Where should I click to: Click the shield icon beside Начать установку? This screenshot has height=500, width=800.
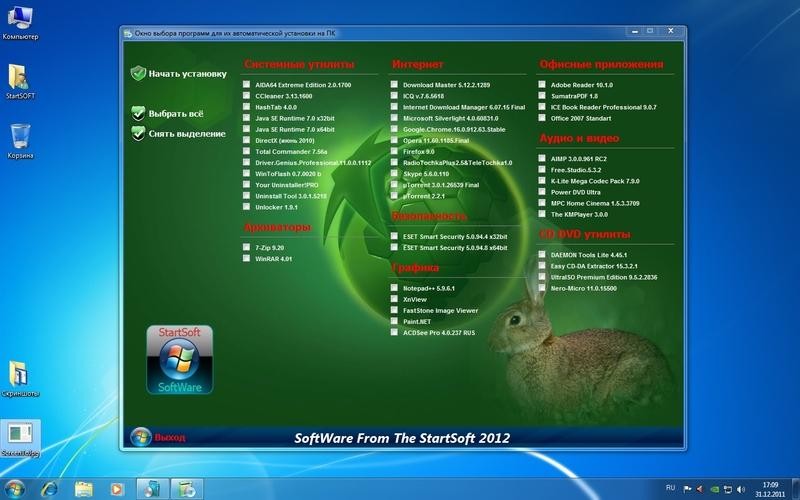138,73
